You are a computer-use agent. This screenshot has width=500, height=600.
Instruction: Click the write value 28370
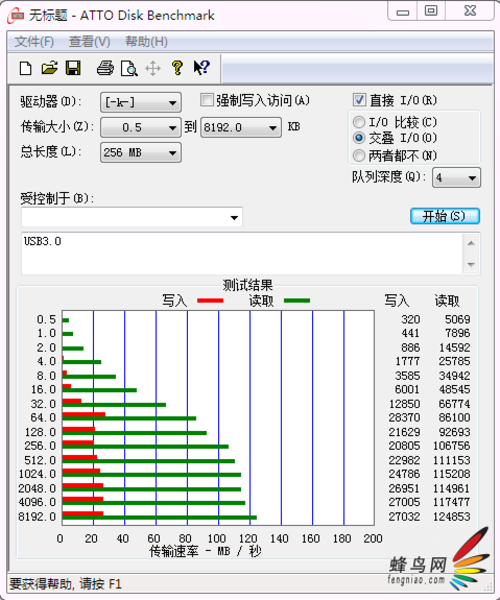tap(404, 417)
